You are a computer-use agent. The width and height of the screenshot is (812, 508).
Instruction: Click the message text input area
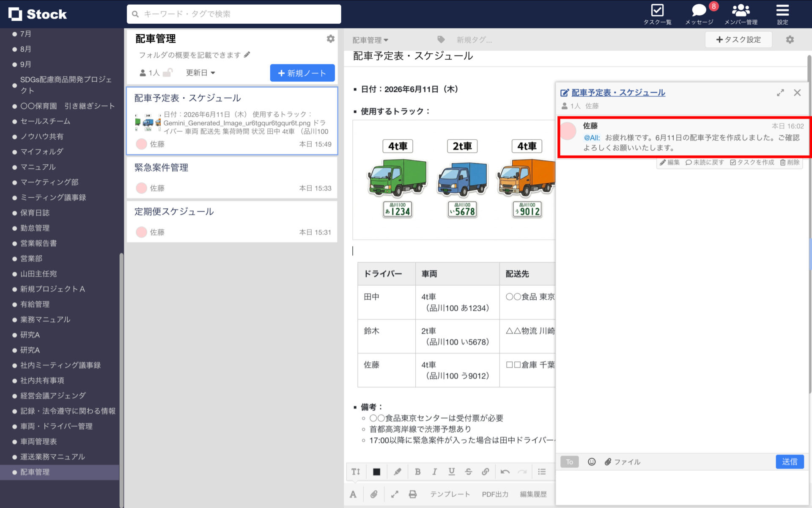coord(682,487)
